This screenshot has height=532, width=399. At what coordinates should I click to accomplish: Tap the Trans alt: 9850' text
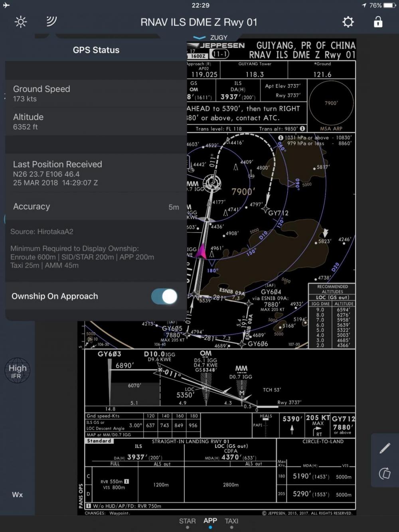pyautogui.click(x=279, y=129)
